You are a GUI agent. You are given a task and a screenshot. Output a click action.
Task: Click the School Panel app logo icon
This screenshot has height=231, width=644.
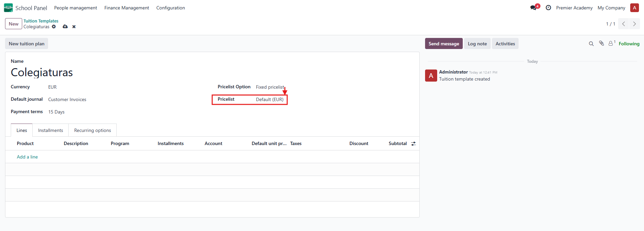tap(8, 8)
